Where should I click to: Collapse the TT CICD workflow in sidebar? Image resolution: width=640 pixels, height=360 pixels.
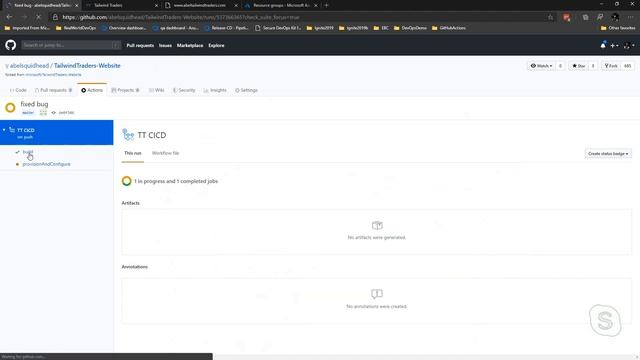pos(4,130)
